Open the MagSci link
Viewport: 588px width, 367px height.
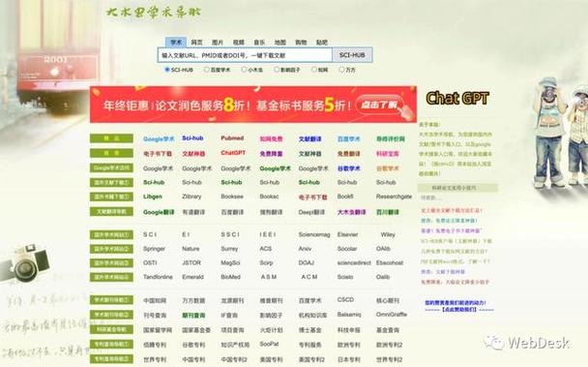tap(230, 262)
